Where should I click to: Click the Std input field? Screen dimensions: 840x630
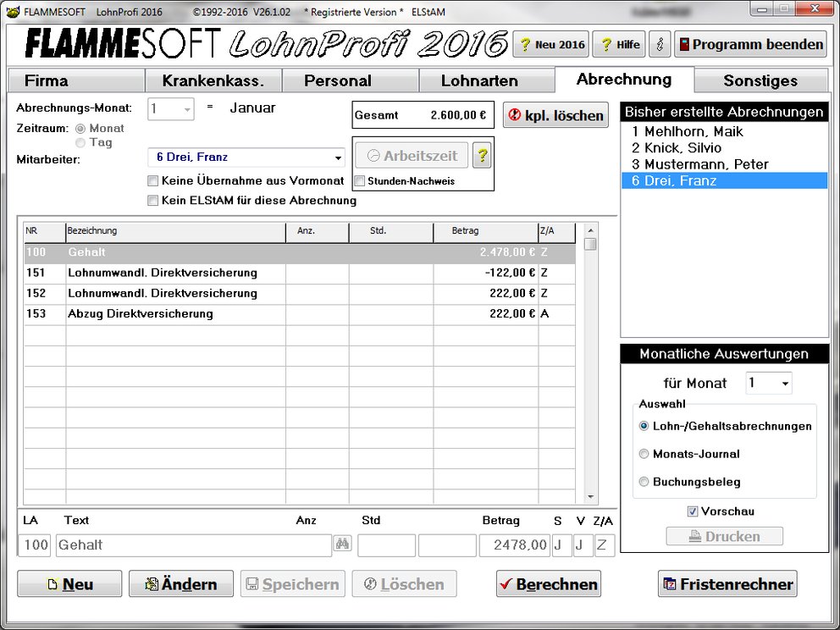pyautogui.click(x=447, y=545)
